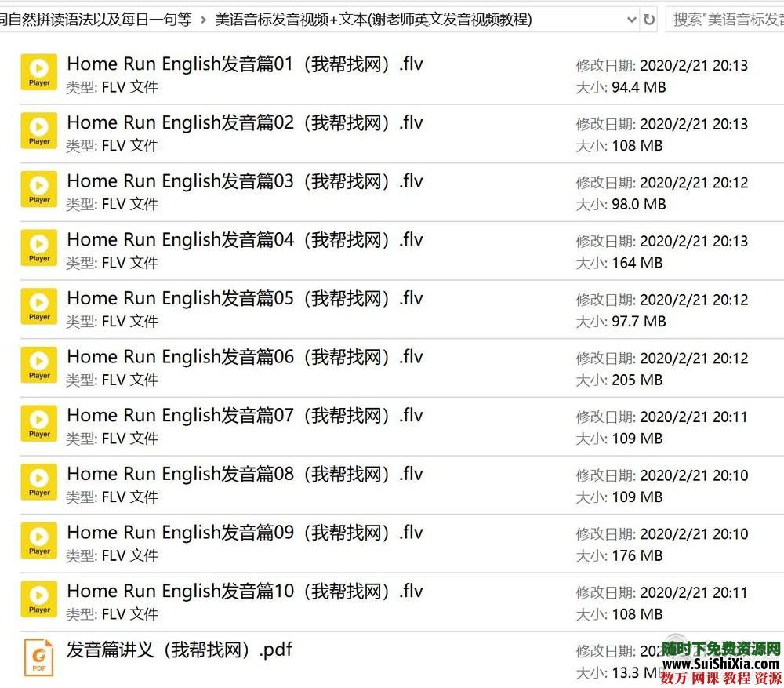Click the Player icon of 发音篇04
This screenshot has height=688, width=784.
point(38,247)
